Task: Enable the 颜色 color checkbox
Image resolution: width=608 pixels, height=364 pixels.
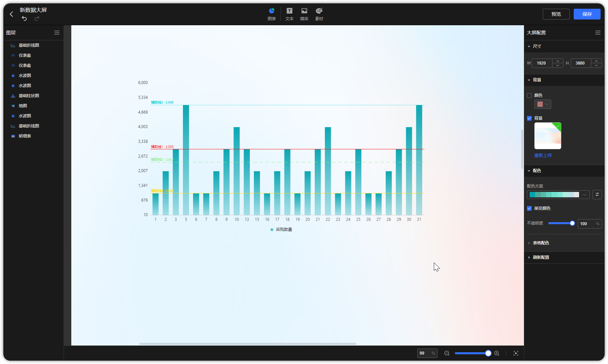Action: point(529,95)
